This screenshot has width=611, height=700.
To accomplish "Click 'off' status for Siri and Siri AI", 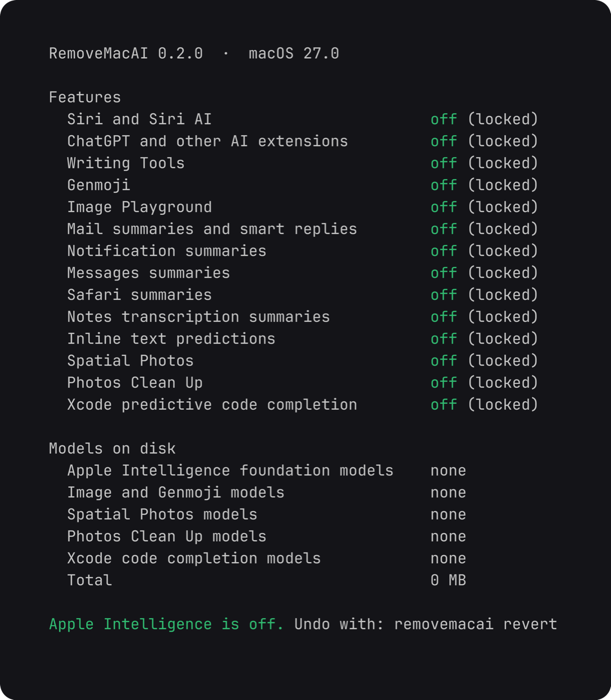I will click(x=444, y=119).
